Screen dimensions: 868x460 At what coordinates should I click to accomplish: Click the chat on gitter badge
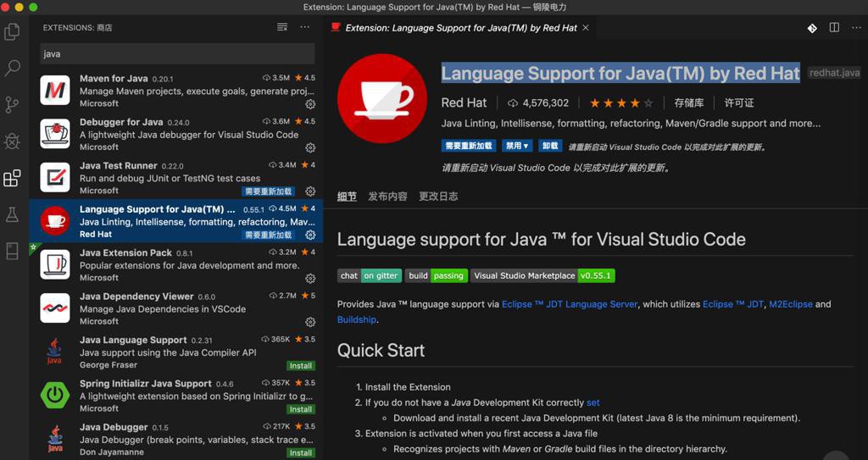point(370,275)
